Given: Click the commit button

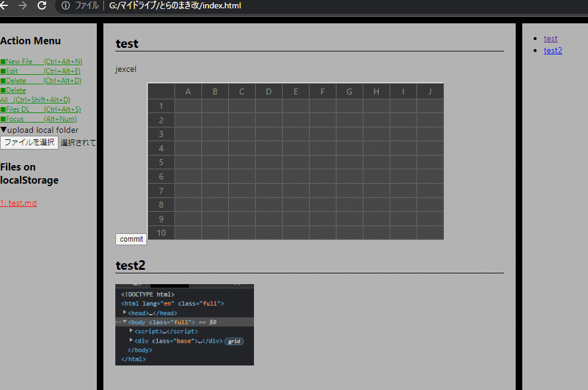Looking at the screenshot, I should (x=131, y=239).
